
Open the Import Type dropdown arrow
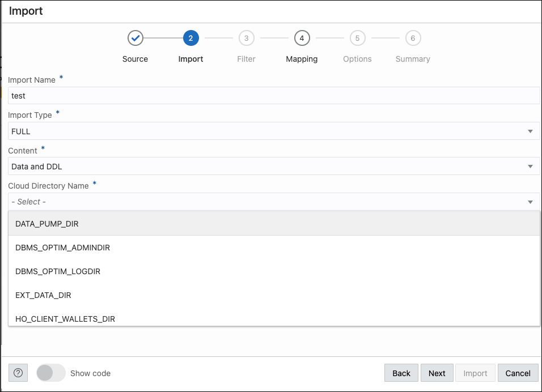(530, 131)
